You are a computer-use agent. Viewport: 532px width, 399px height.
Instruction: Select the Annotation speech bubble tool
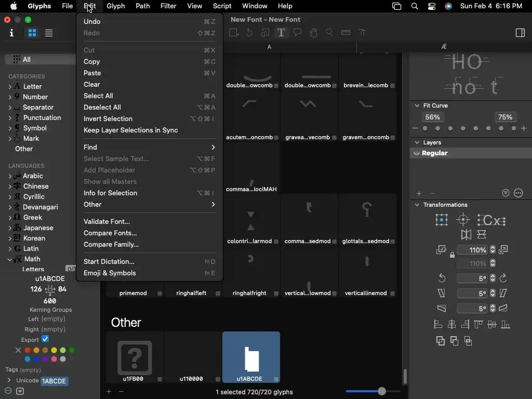pyautogui.click(x=297, y=33)
